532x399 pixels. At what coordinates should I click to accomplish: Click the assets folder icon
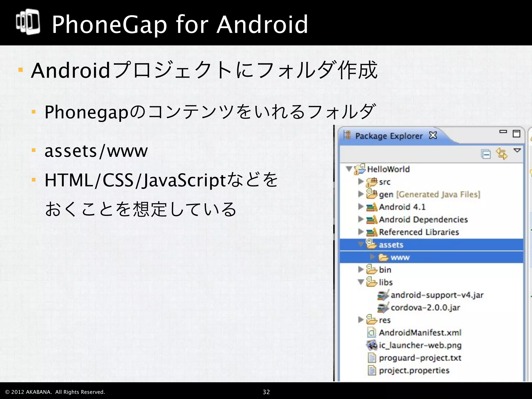pyautogui.click(x=371, y=244)
